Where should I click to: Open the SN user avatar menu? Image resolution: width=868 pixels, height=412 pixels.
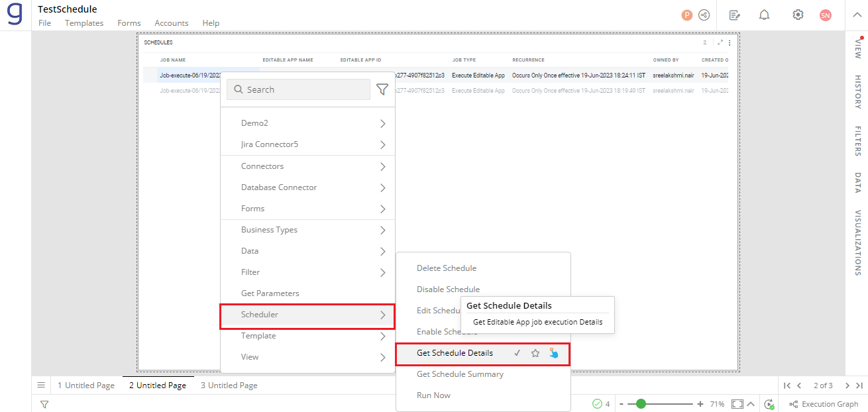826,15
